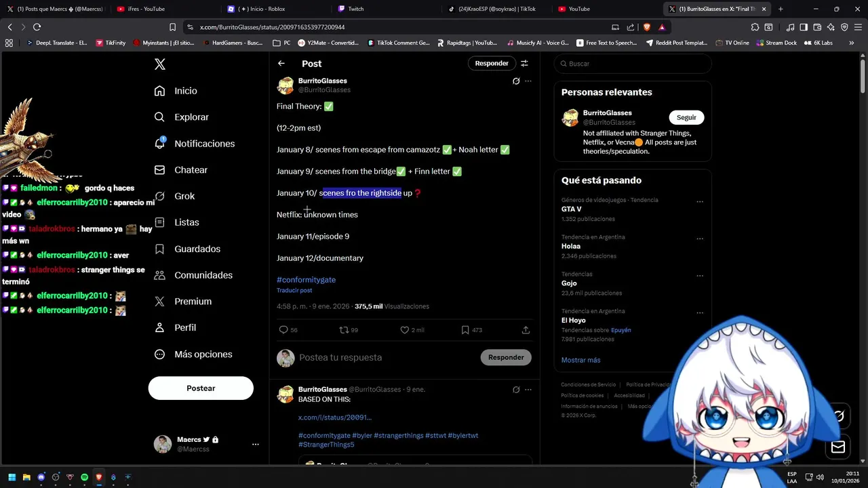Toggle the browser sidebar panel
868x488 pixels.
(x=804, y=27)
